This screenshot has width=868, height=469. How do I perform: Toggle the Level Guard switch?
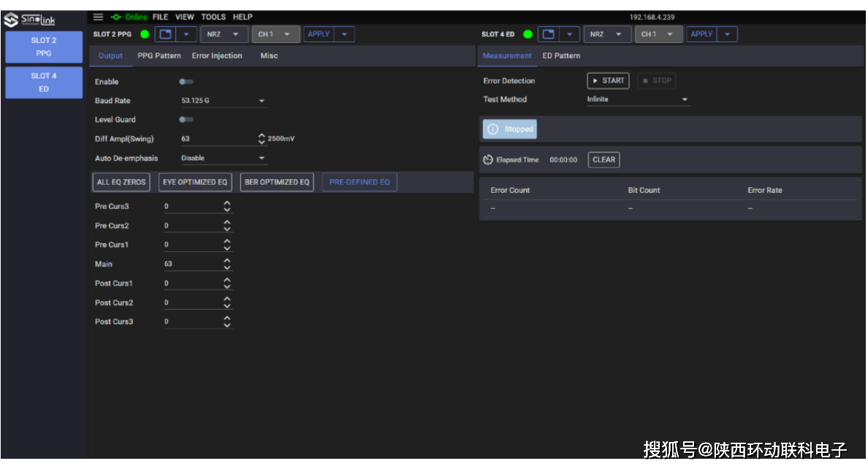(186, 120)
